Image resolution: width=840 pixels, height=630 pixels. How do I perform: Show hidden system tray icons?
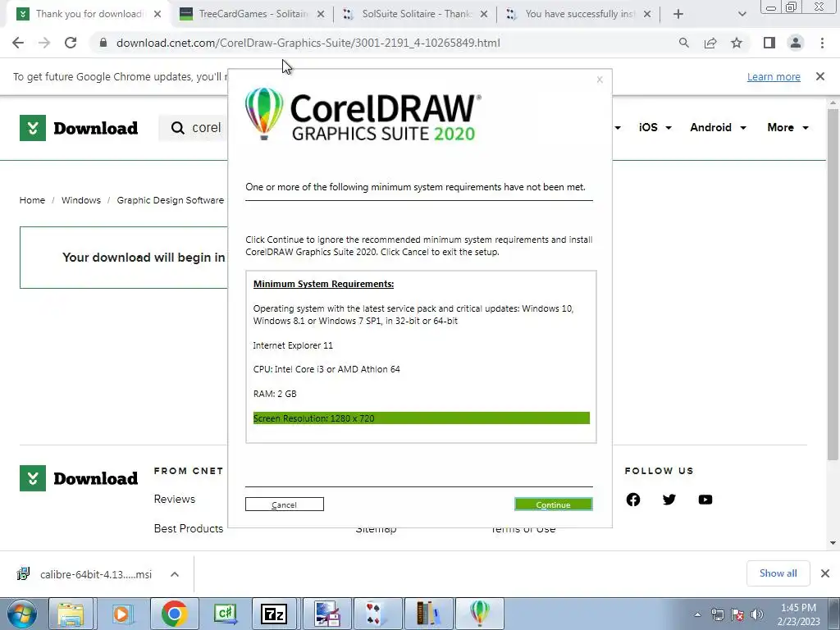point(697,614)
